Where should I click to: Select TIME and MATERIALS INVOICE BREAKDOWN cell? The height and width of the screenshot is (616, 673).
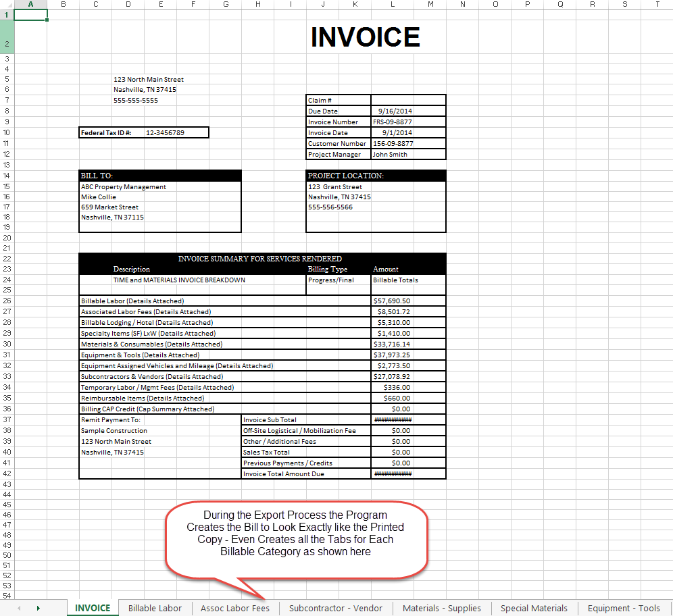pos(179,280)
